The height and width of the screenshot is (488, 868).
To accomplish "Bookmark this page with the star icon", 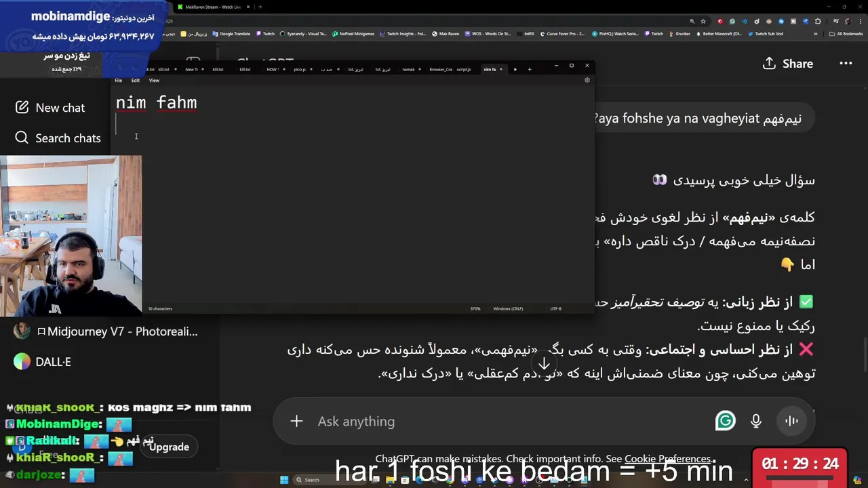I will point(703,21).
